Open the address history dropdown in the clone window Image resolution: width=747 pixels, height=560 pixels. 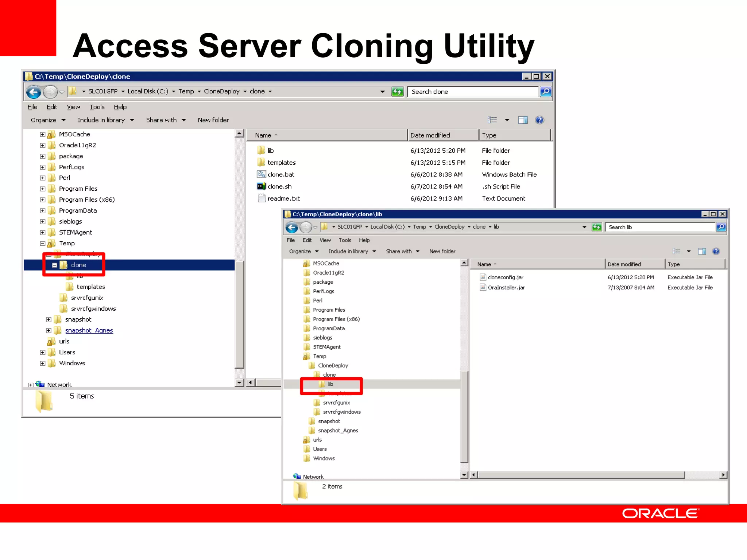(383, 92)
